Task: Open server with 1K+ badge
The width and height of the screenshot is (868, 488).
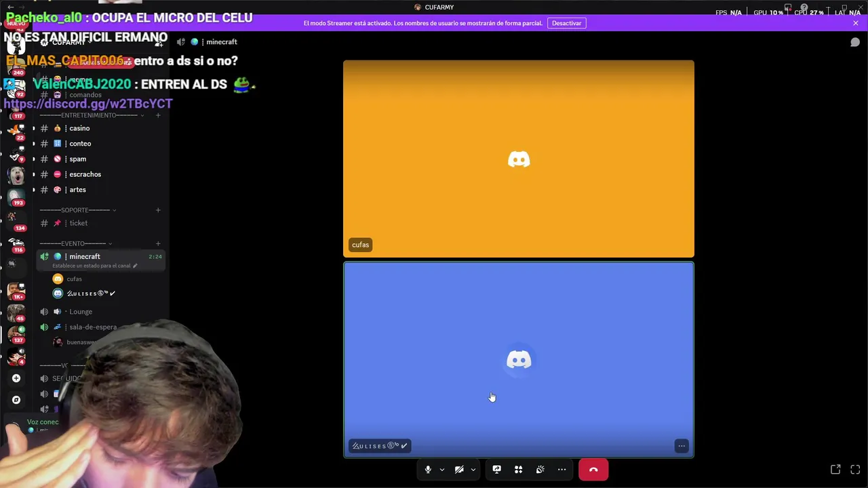Action: point(16,290)
